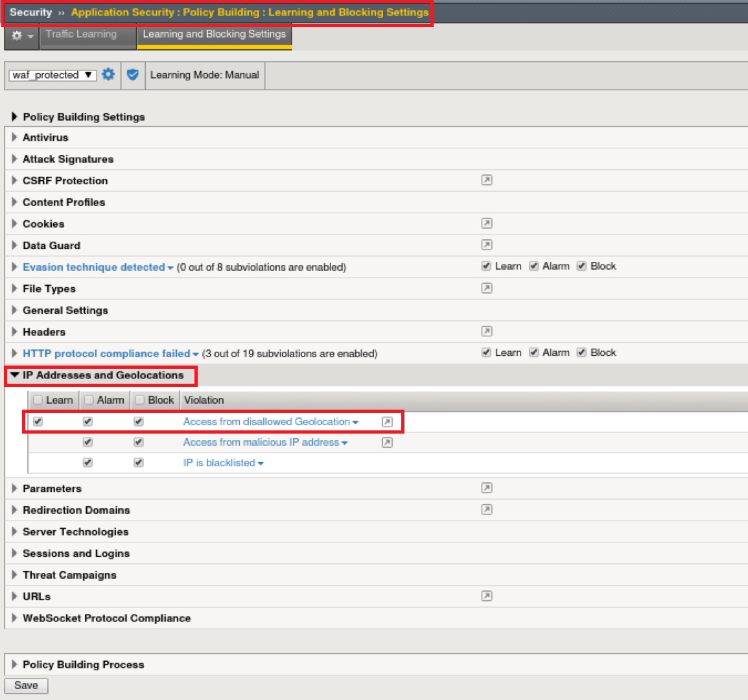This screenshot has height=700, width=748.
Task: Uncheck Alarm for Access from malicious IP address
Action: (88, 442)
